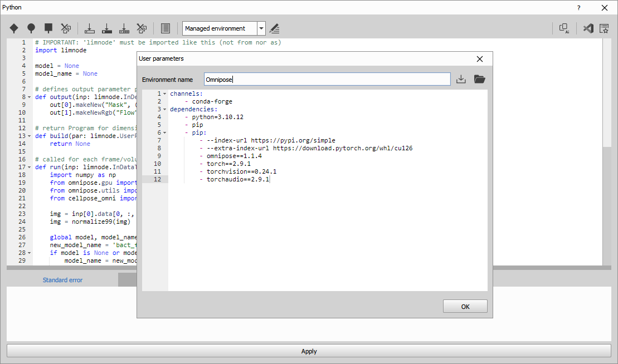Click the import environment download icon
The image size is (618, 364).
(461, 80)
